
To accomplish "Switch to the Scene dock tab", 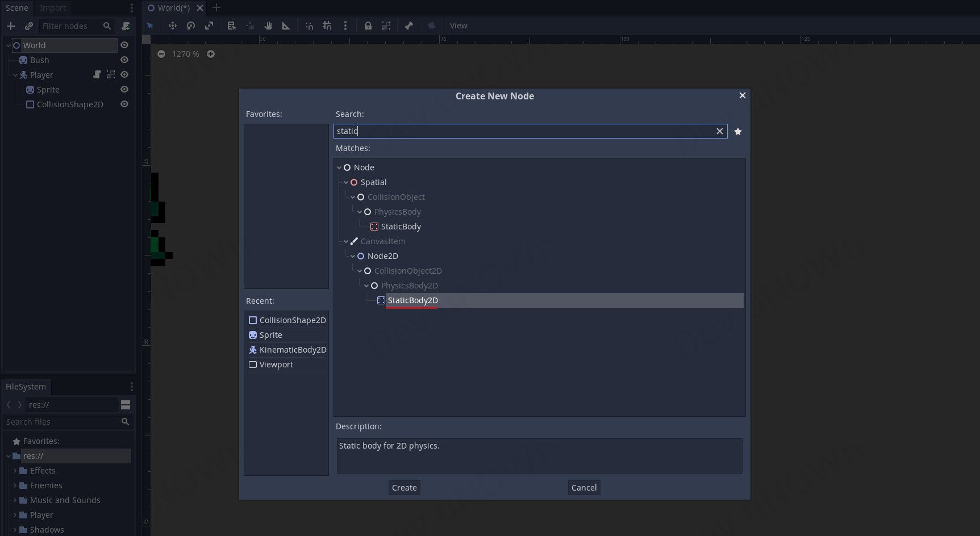I will [17, 8].
